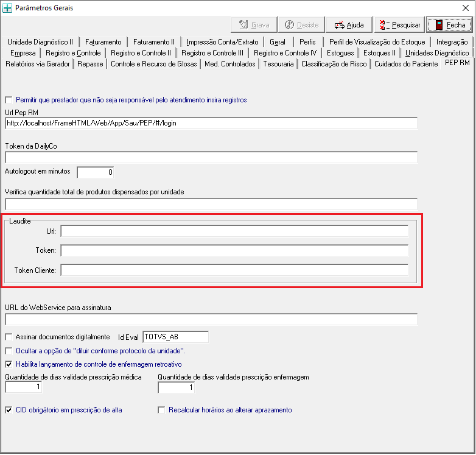Switch to the Med. Controlados tab

pyautogui.click(x=230, y=64)
